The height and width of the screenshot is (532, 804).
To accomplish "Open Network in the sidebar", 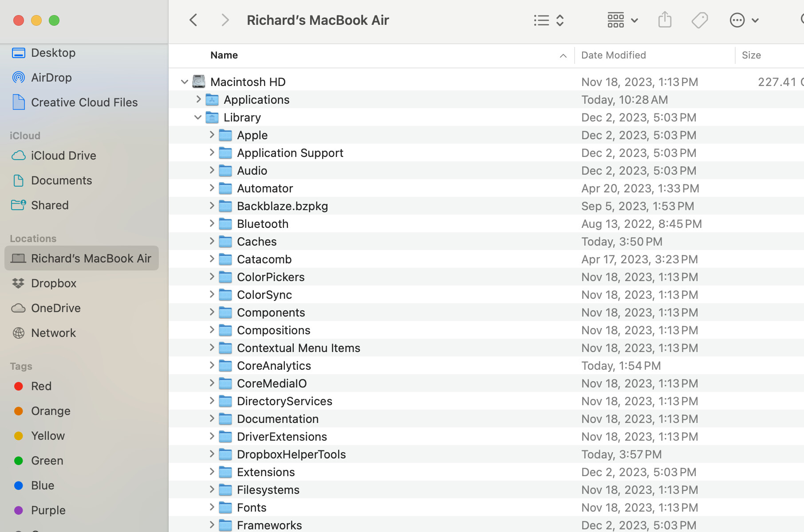I will pos(53,333).
